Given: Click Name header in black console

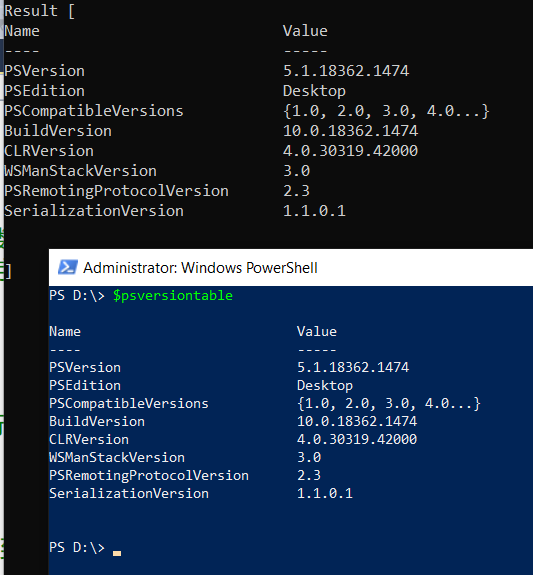Looking at the screenshot, I should 22,31.
